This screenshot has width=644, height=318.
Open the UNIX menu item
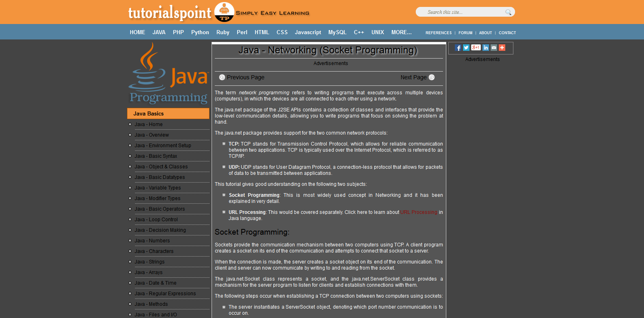378,32
